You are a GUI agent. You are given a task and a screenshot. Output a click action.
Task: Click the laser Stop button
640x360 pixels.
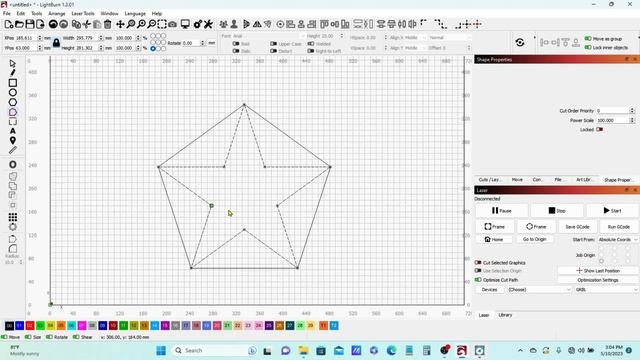click(557, 211)
